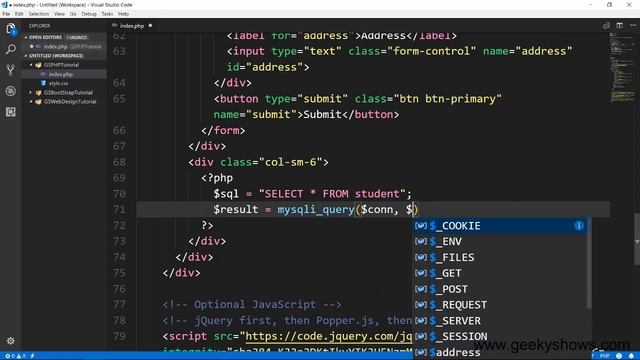Click the unsaved dot on index.php tab
Image resolution: width=640 pixels, height=360 pixels.
tap(150, 26)
